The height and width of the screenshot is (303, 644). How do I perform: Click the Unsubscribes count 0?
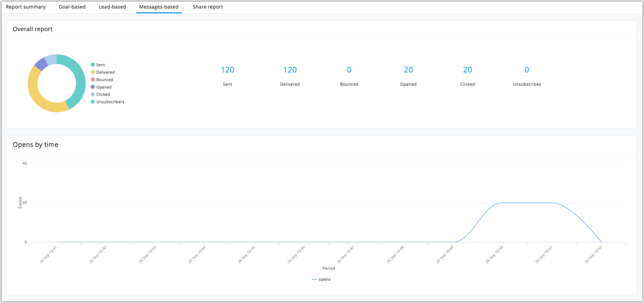tap(527, 70)
